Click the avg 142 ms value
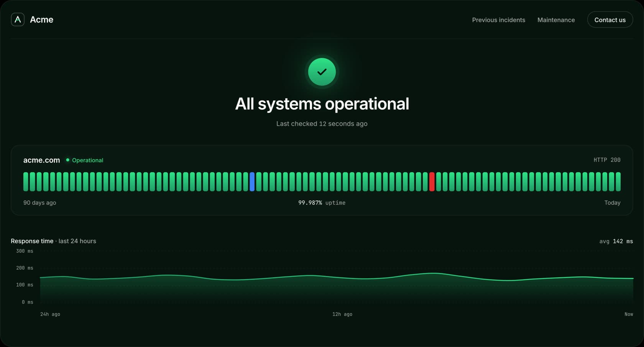The image size is (644, 347). pyautogui.click(x=616, y=241)
